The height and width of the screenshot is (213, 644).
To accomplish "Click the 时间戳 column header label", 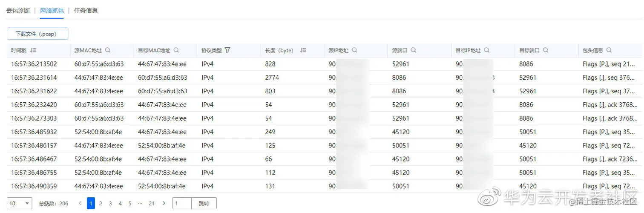I will click(x=19, y=50).
